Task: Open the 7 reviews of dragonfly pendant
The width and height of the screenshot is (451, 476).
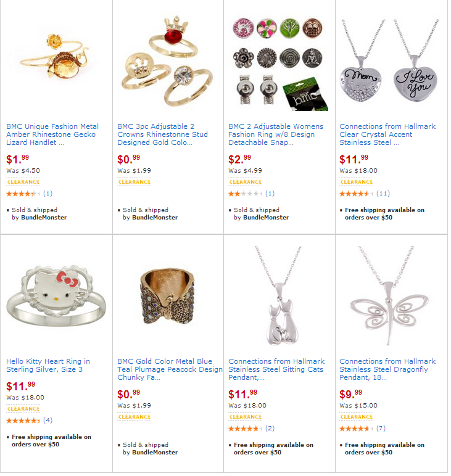Action: coord(381,429)
